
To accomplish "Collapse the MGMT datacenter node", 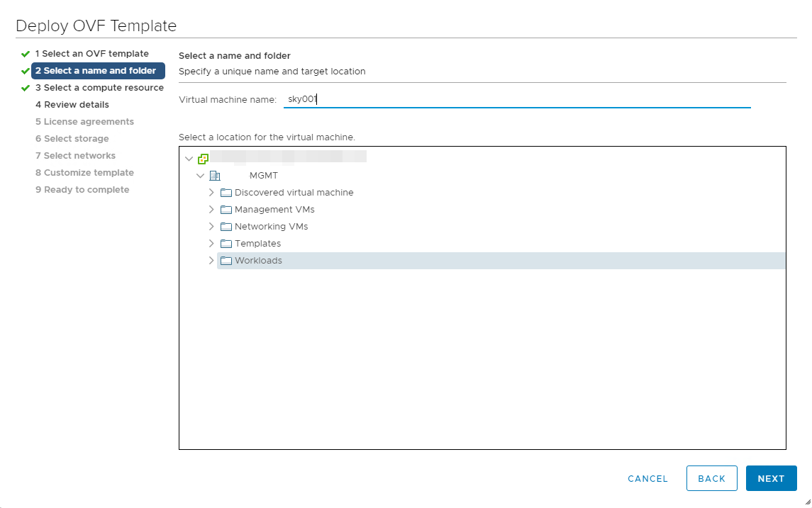I will coord(201,176).
